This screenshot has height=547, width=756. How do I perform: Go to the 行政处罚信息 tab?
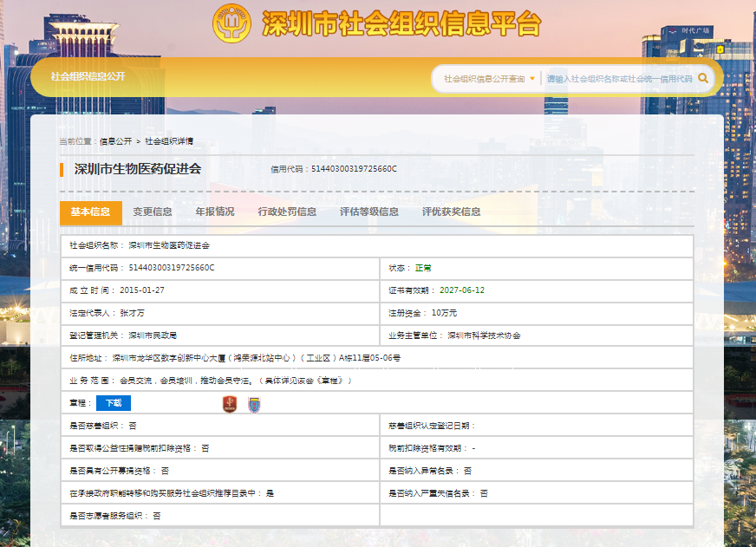[287, 212]
